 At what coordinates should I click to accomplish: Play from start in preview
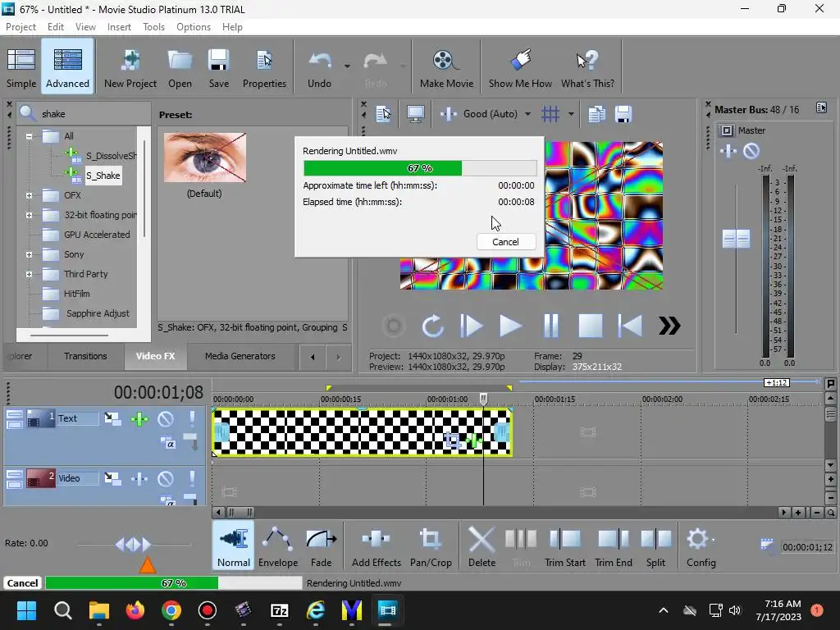tap(471, 326)
